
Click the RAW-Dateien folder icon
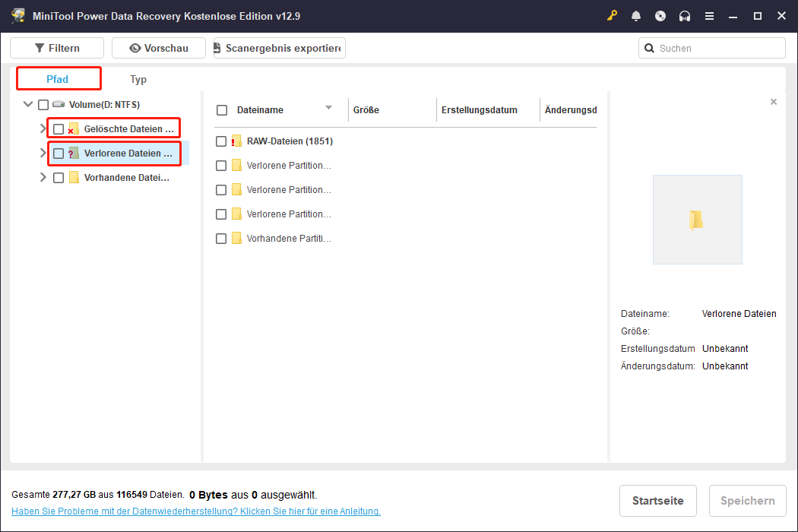tap(236, 141)
